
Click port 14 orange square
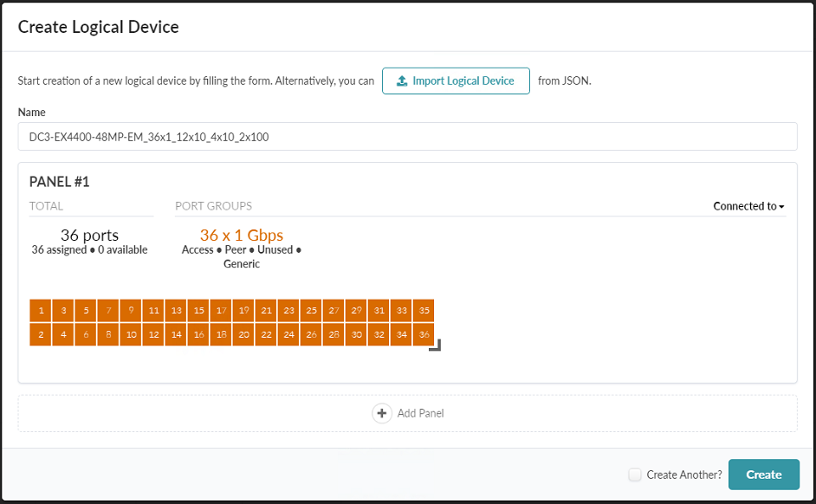176,334
